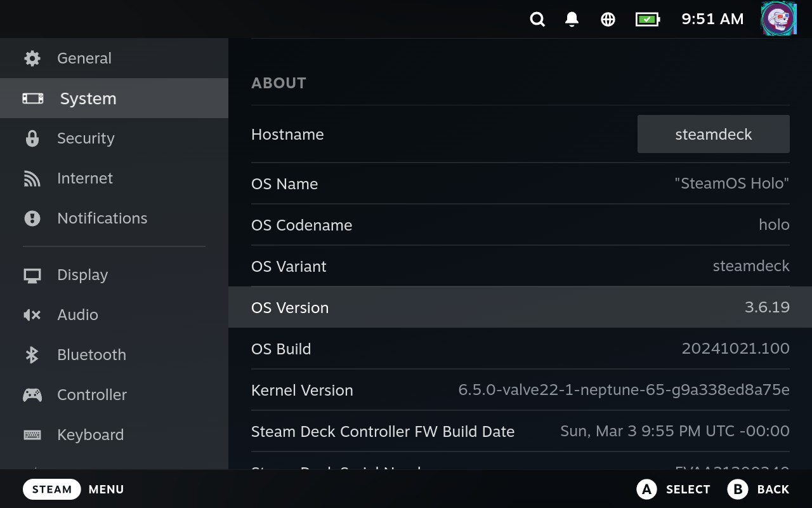Select the ABOUT section heading
Image resolution: width=812 pixels, height=508 pixels.
click(x=278, y=83)
